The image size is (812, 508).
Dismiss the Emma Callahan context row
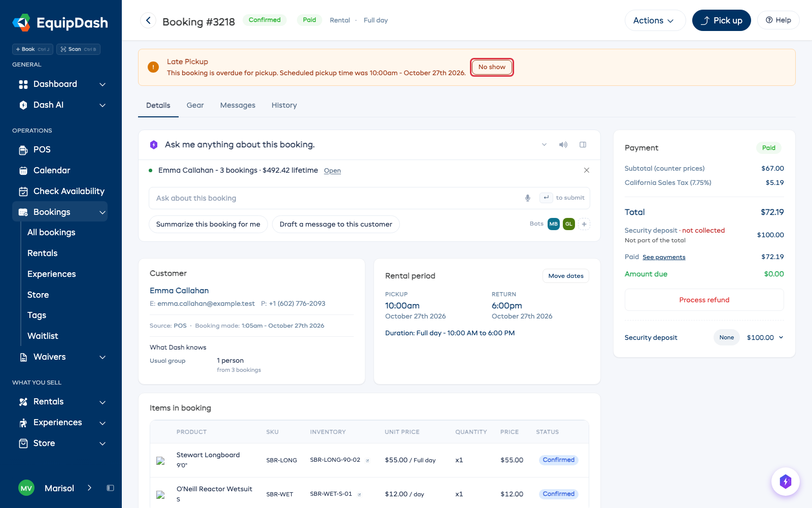click(587, 170)
